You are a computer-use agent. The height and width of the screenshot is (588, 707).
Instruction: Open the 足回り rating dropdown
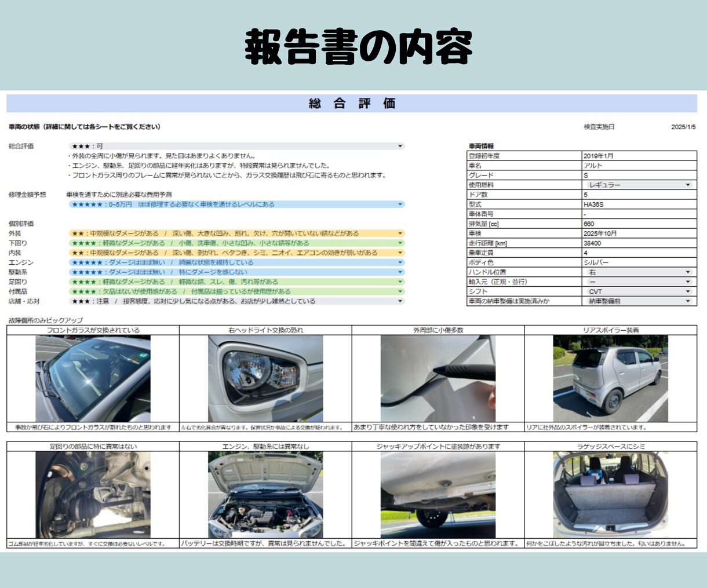pos(236,282)
